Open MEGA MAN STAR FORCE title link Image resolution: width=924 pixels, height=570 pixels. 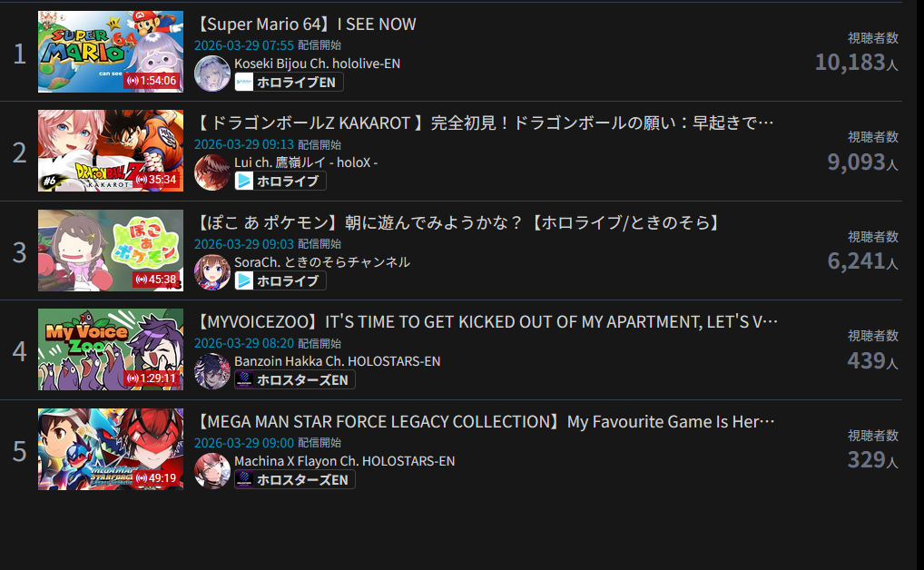tap(485, 421)
